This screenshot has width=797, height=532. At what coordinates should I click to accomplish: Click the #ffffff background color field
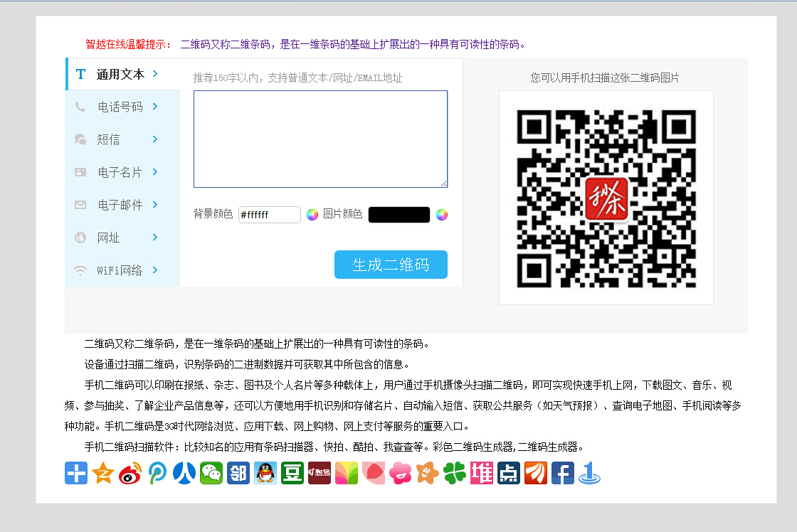click(270, 215)
